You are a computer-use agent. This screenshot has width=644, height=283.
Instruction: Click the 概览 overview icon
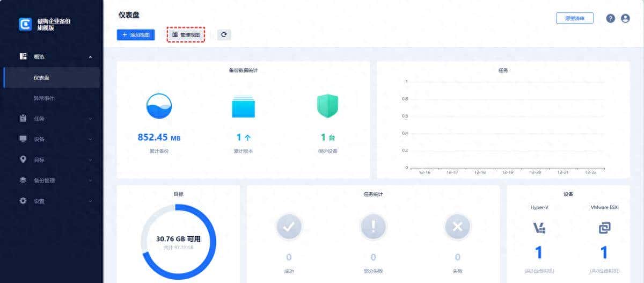(x=23, y=56)
